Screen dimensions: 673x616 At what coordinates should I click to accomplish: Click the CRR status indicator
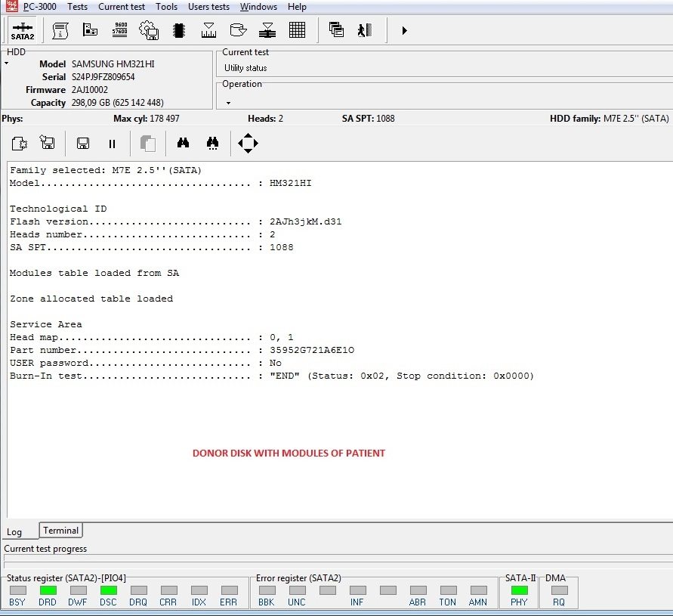168,590
